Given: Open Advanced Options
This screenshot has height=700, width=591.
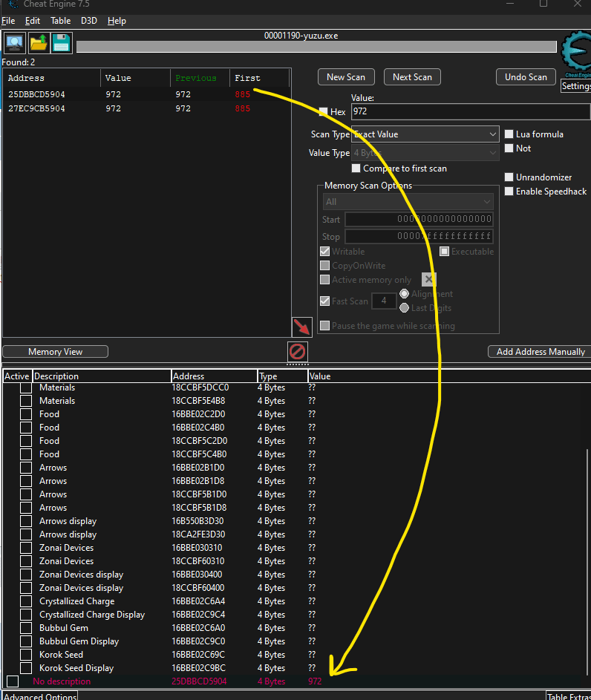Looking at the screenshot, I should pos(40,696).
